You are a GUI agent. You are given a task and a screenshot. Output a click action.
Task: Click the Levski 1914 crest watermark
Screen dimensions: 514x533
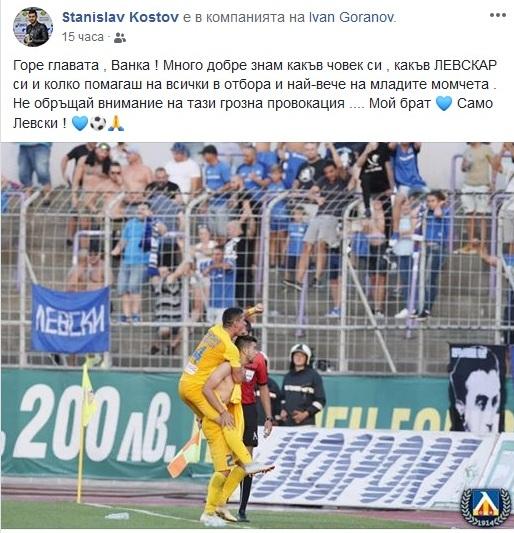(x=486, y=508)
